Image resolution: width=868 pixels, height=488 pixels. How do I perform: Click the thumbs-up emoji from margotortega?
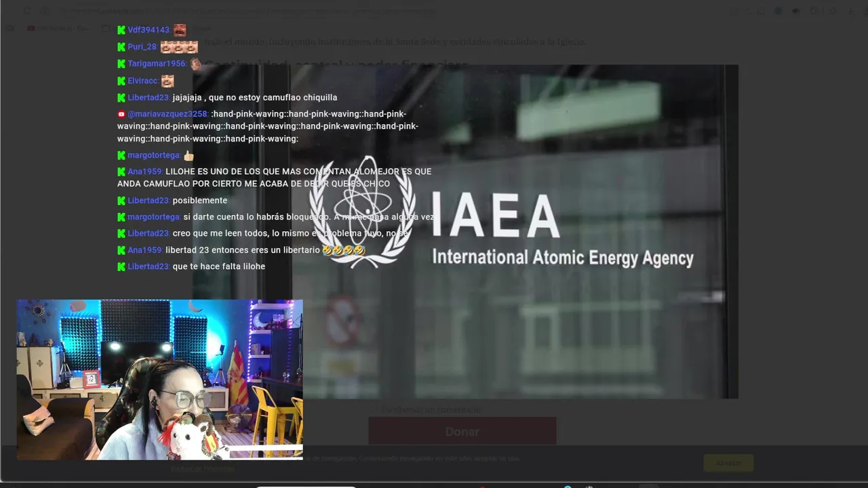point(189,155)
